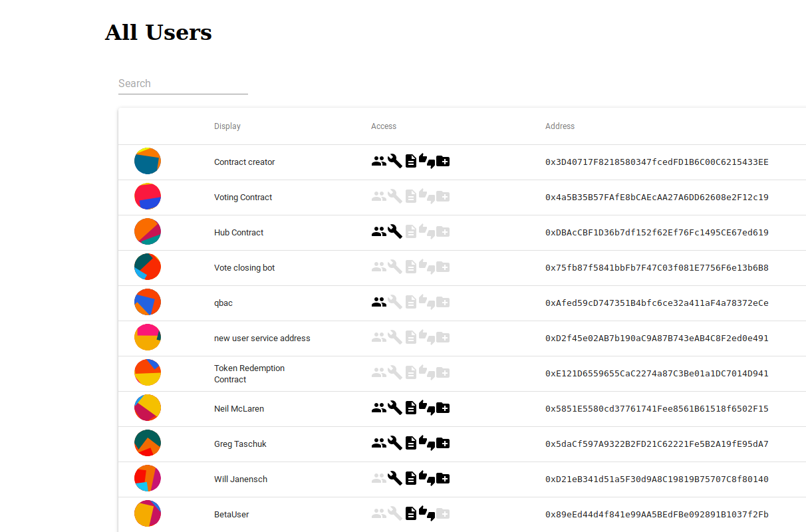Click the document icon for Neil McLaren
Viewport: 806px width, 532px height.
point(411,408)
